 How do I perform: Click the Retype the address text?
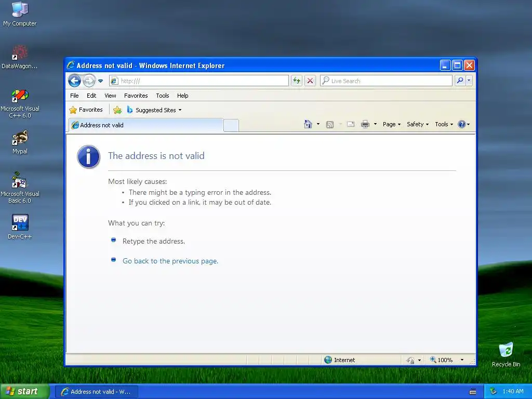point(154,241)
